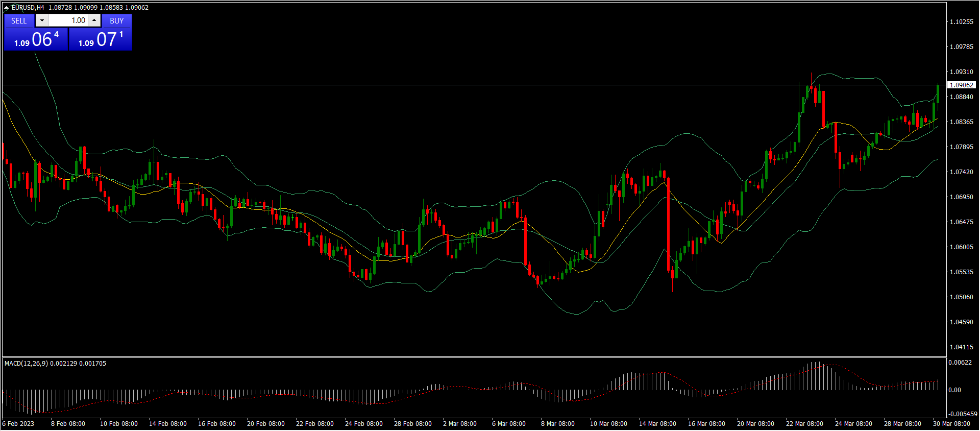Viewport: 980px width, 431px height.
Task: Decrease trade volume with down arrow
Action: [x=42, y=20]
